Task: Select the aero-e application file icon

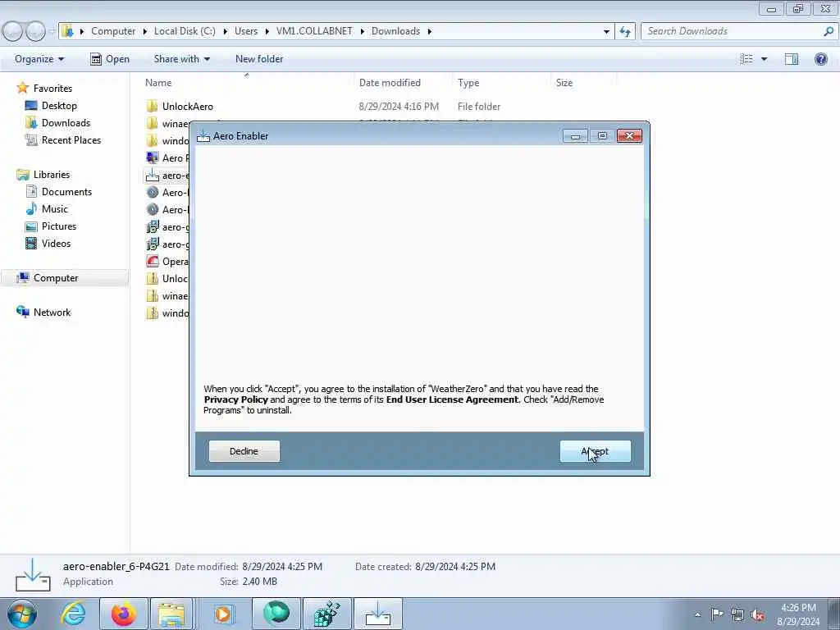Action: [153, 176]
